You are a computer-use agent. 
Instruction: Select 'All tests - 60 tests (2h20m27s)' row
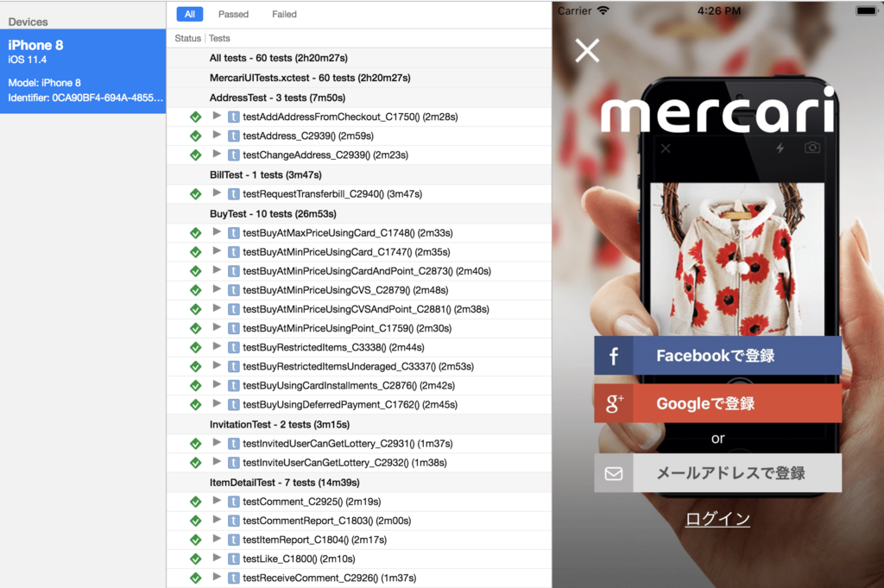click(x=359, y=58)
